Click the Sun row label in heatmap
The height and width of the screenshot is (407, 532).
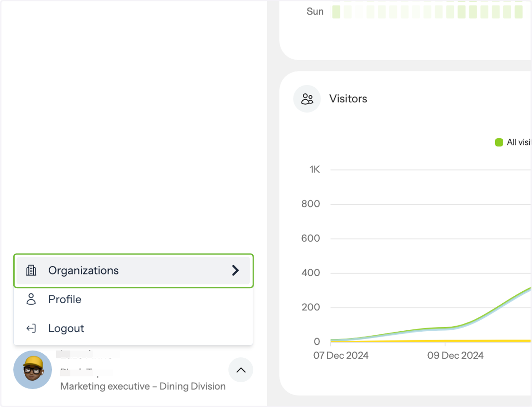[315, 12]
